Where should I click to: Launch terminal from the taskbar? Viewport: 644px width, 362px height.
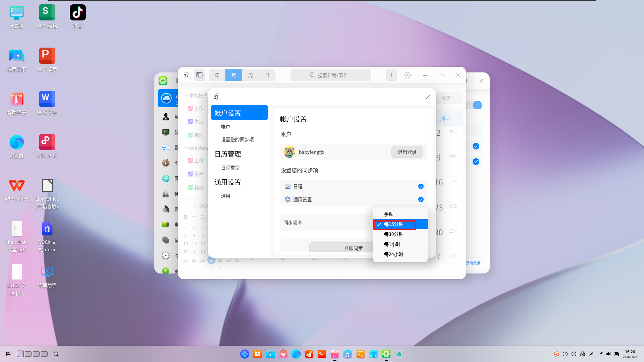(322, 354)
